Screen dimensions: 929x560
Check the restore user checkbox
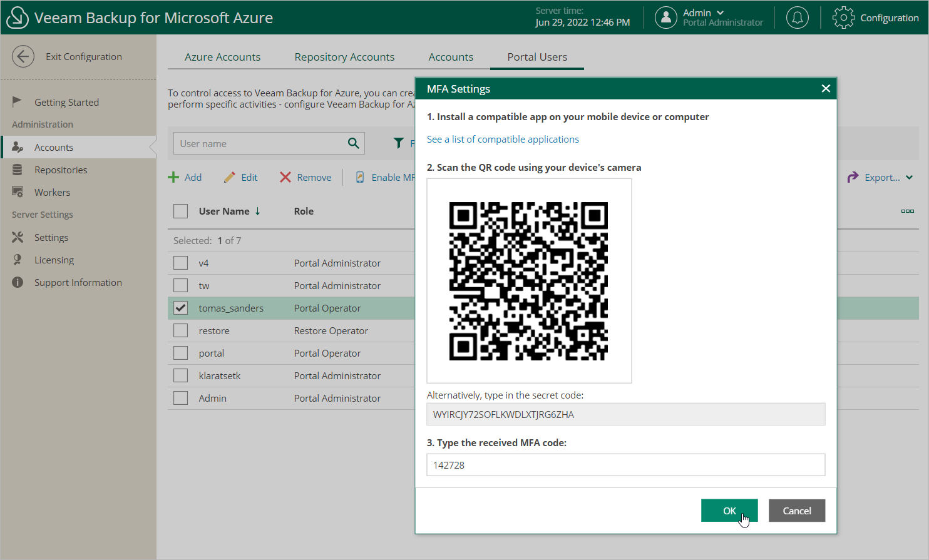pos(181,330)
